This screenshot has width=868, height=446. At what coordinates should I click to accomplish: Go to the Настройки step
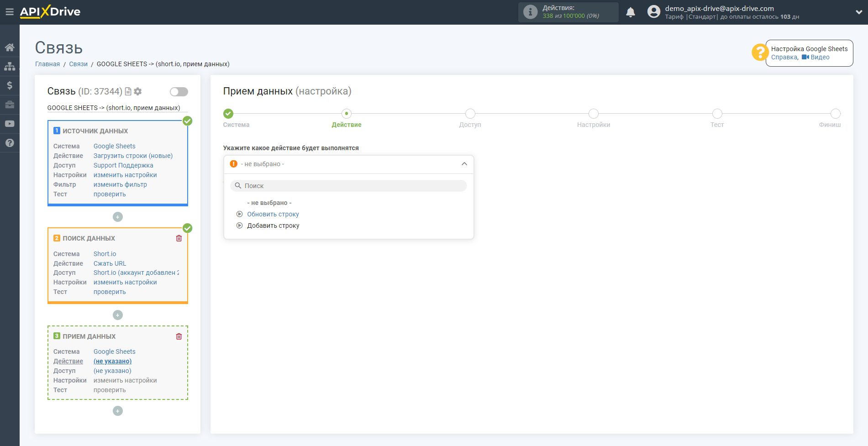(x=594, y=114)
